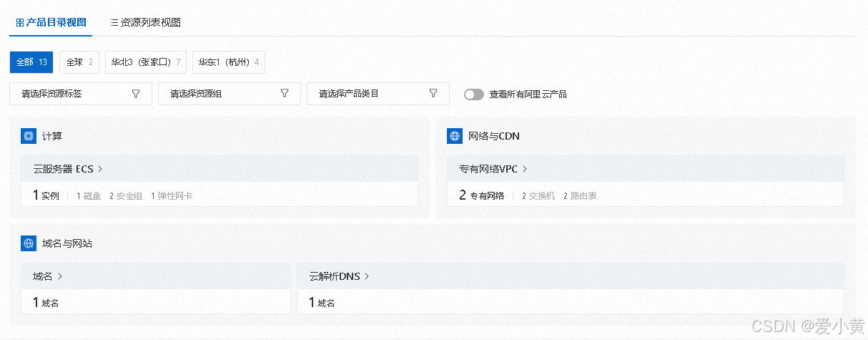Viewport: 868px width, 340px height.
Task: Toggle 查看所有阿里云产品 switch
Action: click(474, 94)
